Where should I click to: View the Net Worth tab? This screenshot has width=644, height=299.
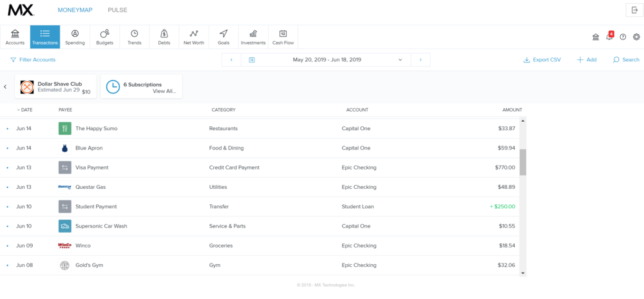(194, 37)
